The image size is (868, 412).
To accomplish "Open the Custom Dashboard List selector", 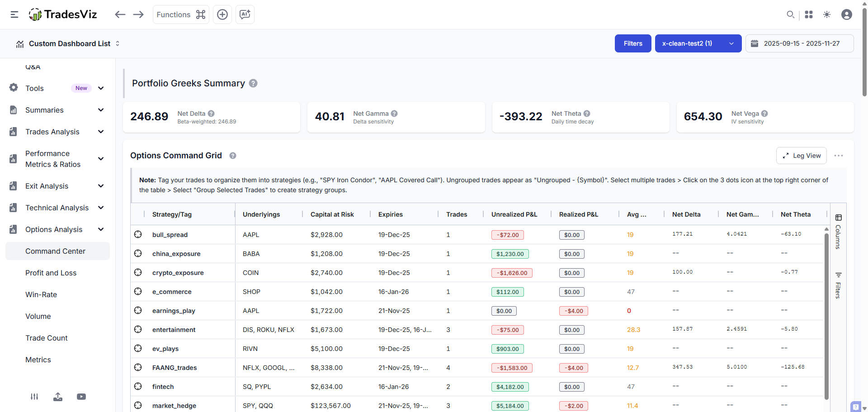I will coord(70,43).
